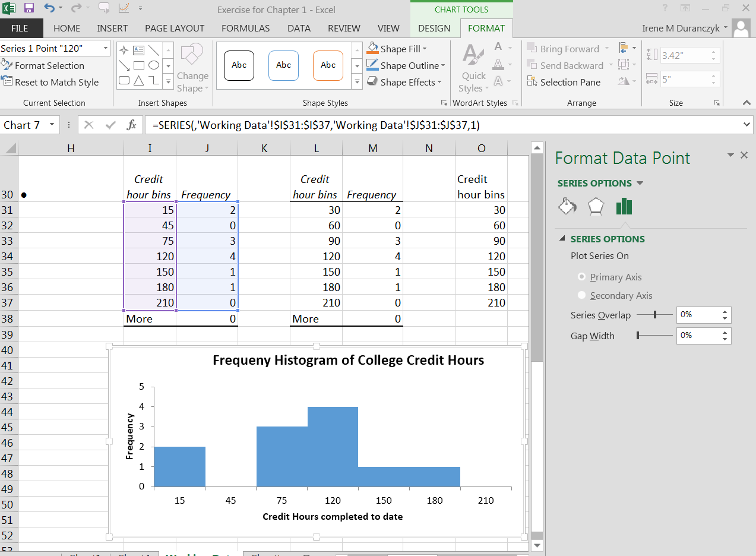Screen dimensions: 756x556
Task: Open the Effects pentagon icon tab
Action: (596, 206)
